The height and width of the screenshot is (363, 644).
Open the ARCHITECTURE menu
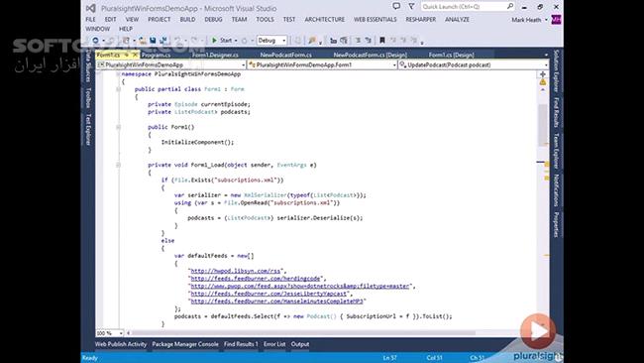(324, 19)
